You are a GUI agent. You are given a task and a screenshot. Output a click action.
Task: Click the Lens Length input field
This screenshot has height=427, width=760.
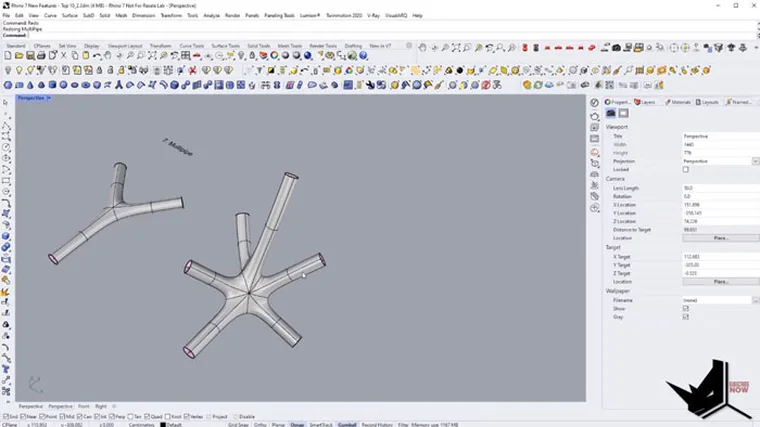click(x=717, y=188)
